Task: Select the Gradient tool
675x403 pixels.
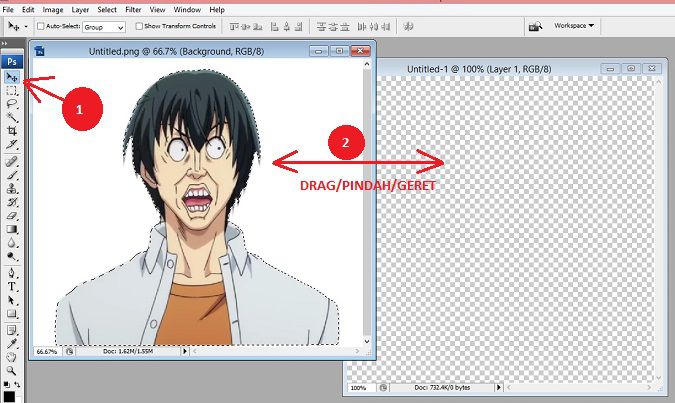Action: [12, 229]
